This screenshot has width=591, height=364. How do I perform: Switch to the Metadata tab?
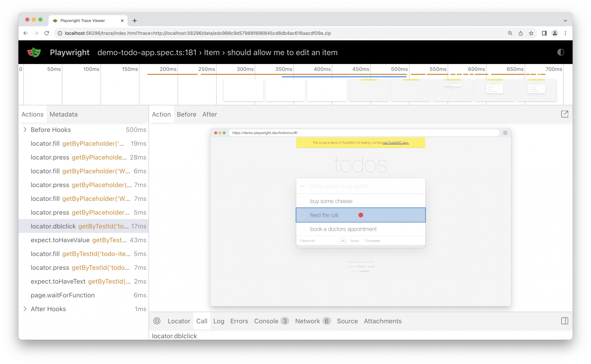(63, 114)
